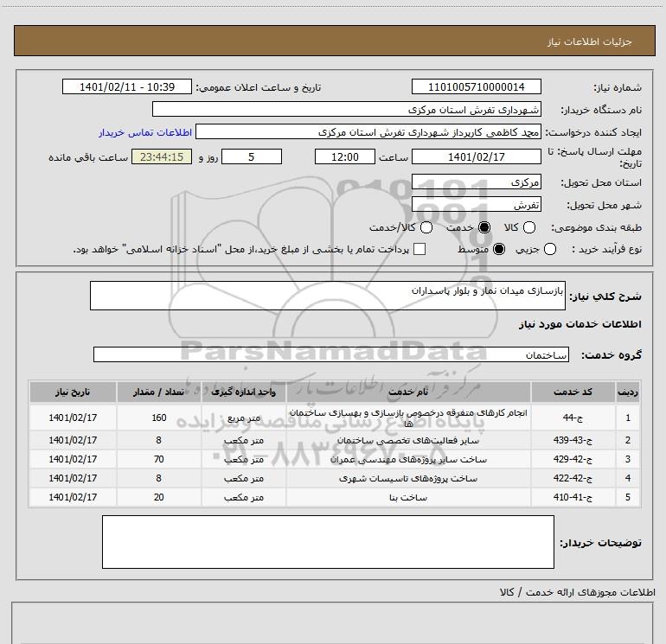Click the جزئیات اطلاعات نیاز header title
The height and width of the screenshot is (644, 666).
tap(590, 41)
